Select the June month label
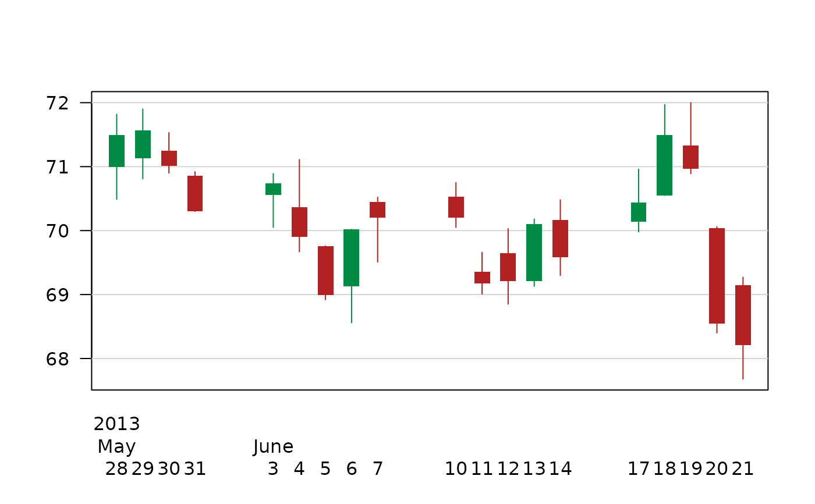The width and height of the screenshot is (815, 504). [273, 447]
